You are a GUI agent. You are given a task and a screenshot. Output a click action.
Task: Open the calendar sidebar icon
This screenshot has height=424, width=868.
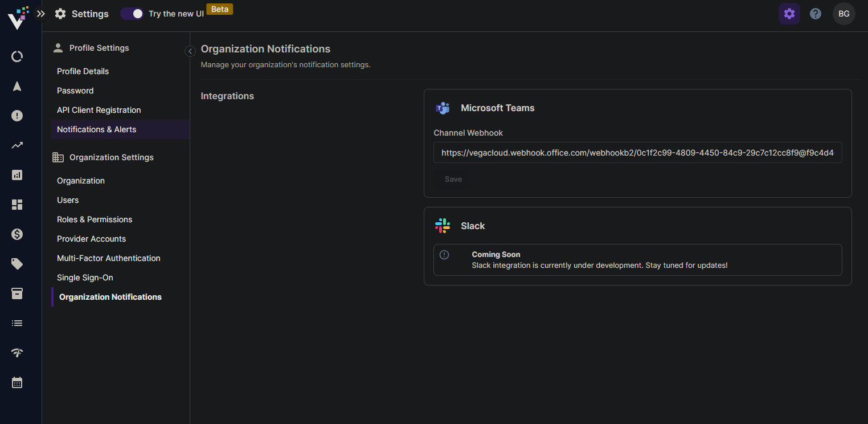click(x=17, y=382)
